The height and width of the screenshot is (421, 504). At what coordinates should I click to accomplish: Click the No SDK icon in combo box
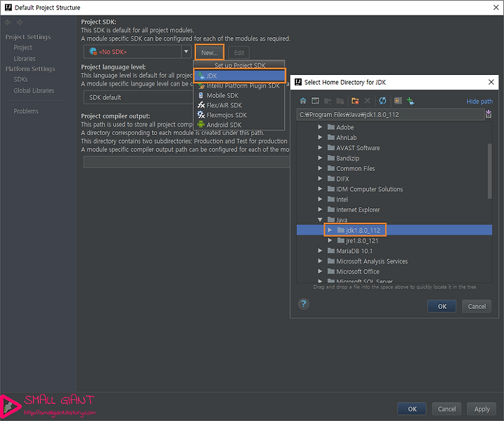(x=93, y=51)
